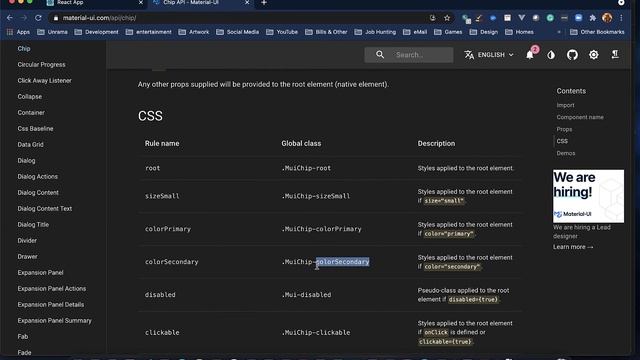This screenshot has height=360, width=640.
Task: Open the Social Media bookmarks folder
Action: tap(238, 32)
